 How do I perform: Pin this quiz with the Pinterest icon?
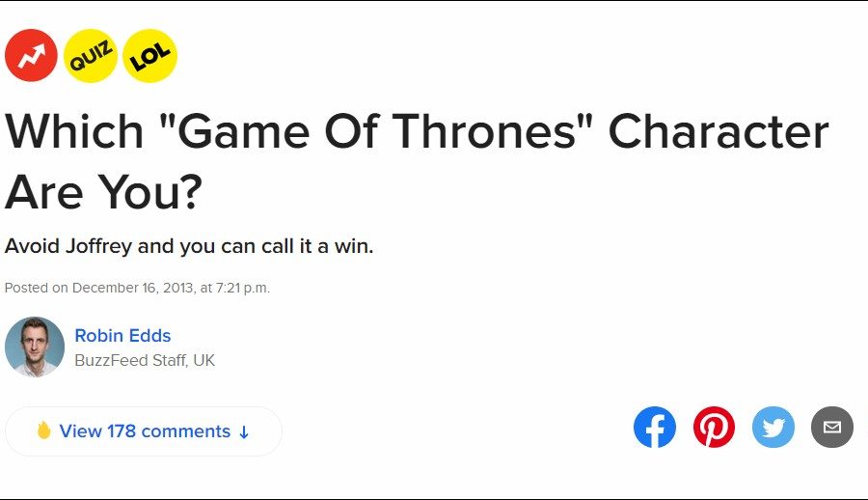click(714, 428)
